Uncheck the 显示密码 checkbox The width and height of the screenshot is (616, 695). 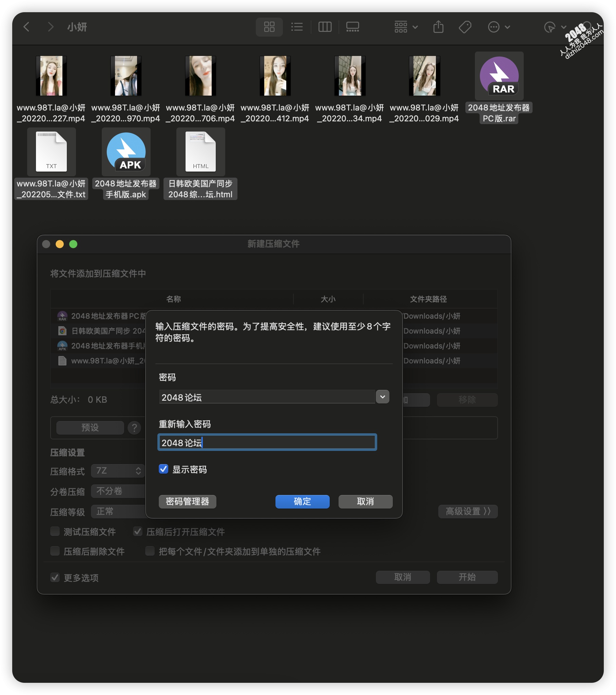(x=163, y=469)
